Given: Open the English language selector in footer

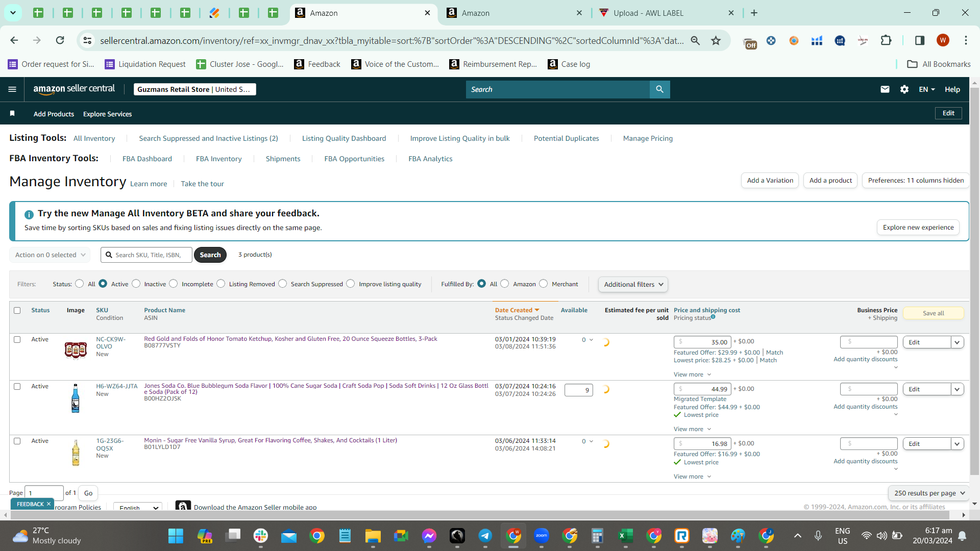Looking at the screenshot, I should coord(137,507).
